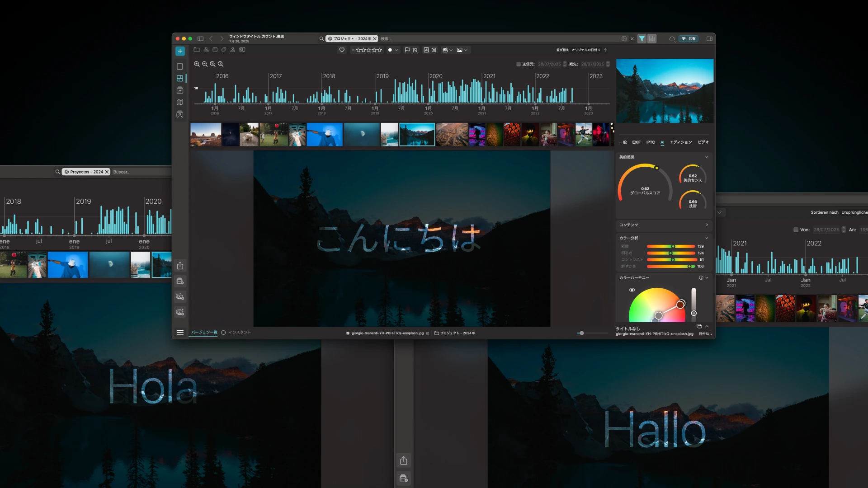Switch to the 一般 tab
Viewport: 868px width, 488px height.
pyautogui.click(x=623, y=142)
